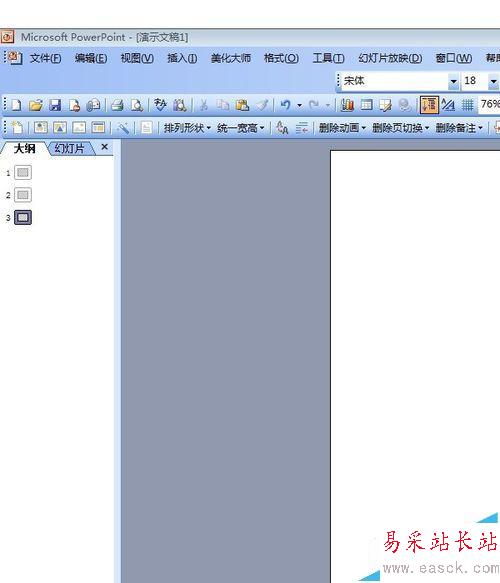Open the Redo history dropdown arrow
This screenshot has width=500, height=583.
coord(328,106)
